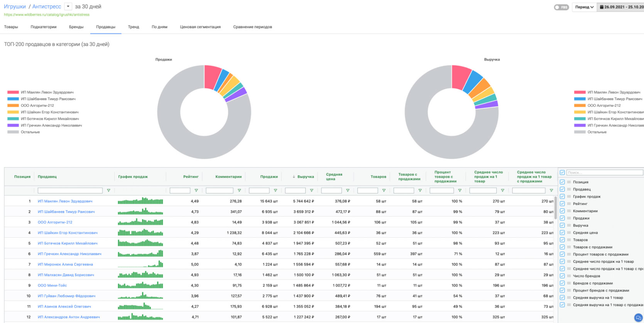Click the calendar icon in the date range

point(602,7)
